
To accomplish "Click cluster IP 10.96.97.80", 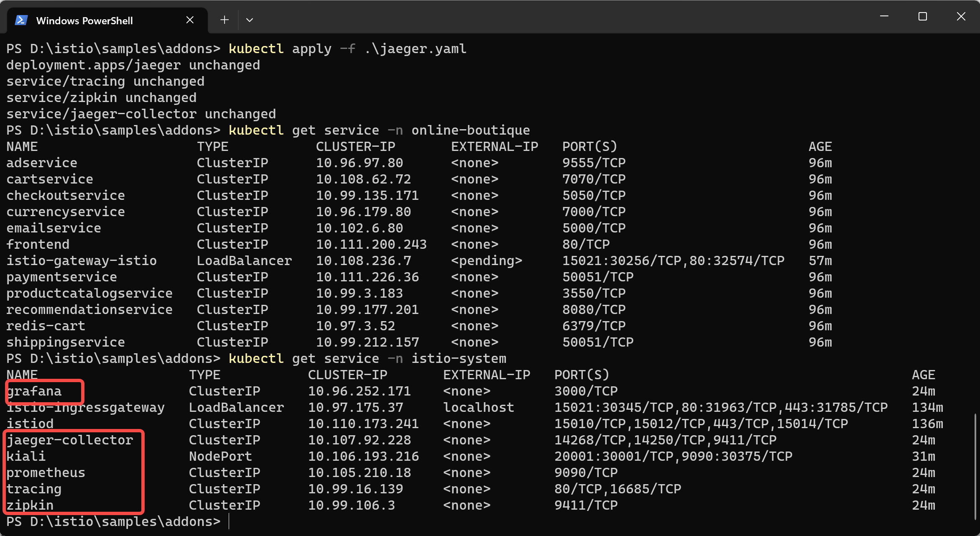I will pyautogui.click(x=360, y=163).
